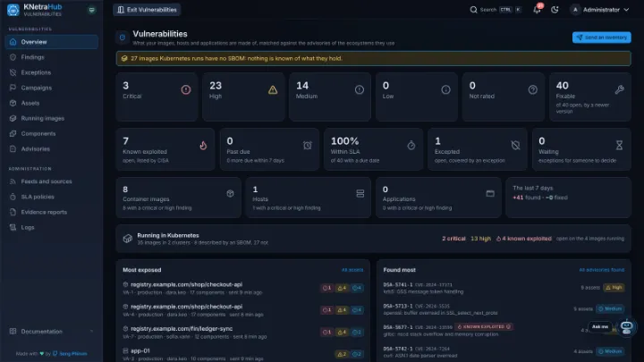Click the 13 high Kubernetes count
This screenshot has width=644, height=362.
[480, 239]
